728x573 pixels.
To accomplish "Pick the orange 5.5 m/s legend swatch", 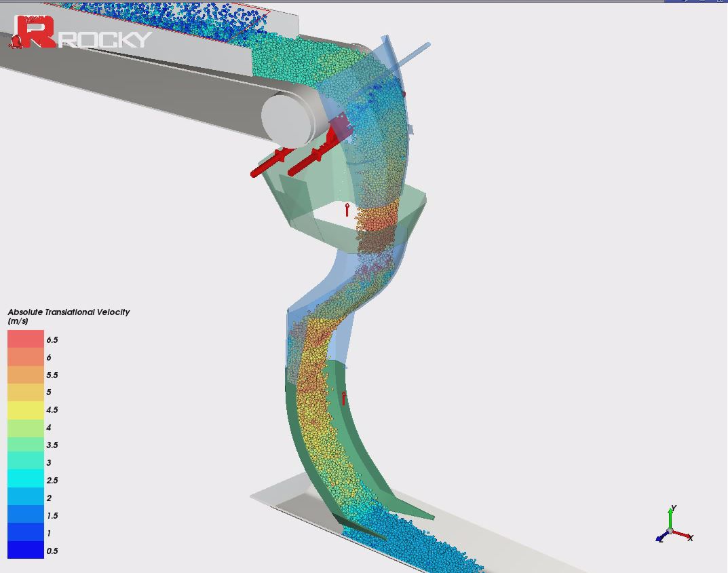I will pyautogui.click(x=25, y=374).
